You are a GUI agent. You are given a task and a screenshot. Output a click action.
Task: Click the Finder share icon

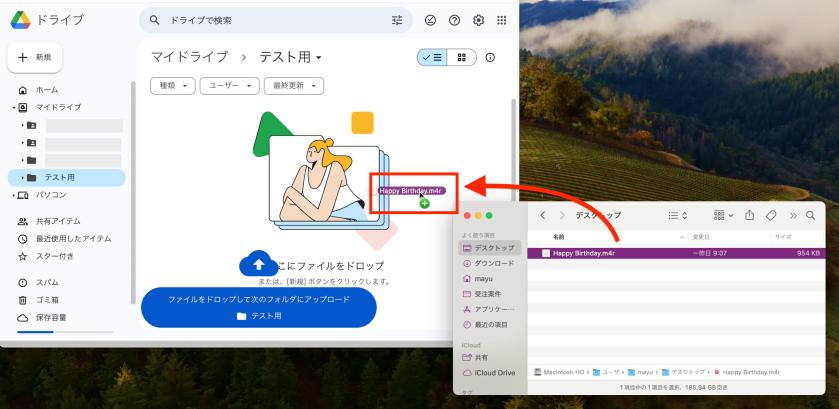click(x=751, y=214)
